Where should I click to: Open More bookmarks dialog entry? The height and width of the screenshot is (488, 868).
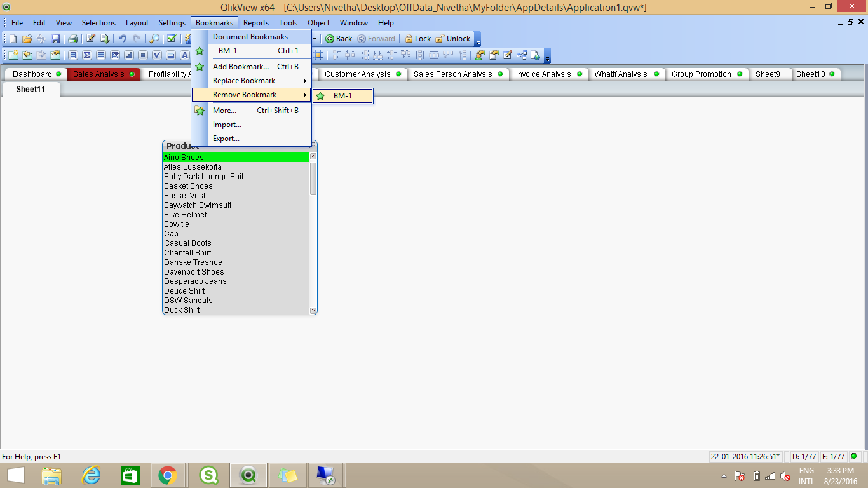coord(252,111)
